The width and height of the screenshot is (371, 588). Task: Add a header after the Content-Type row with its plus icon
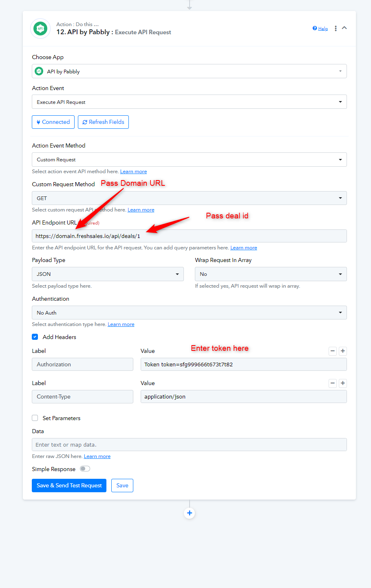[x=343, y=383]
